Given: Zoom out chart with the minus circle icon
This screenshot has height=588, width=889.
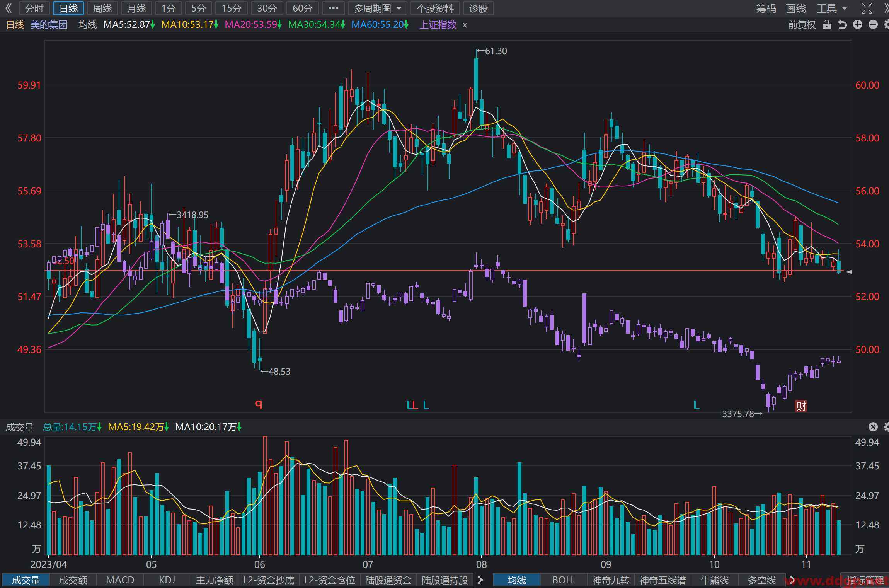Looking at the screenshot, I should [873, 25].
